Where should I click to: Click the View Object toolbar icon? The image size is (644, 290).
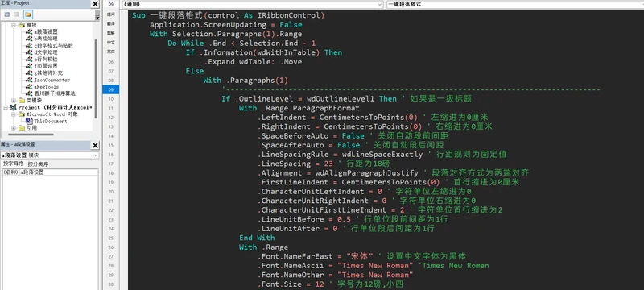pos(17,14)
